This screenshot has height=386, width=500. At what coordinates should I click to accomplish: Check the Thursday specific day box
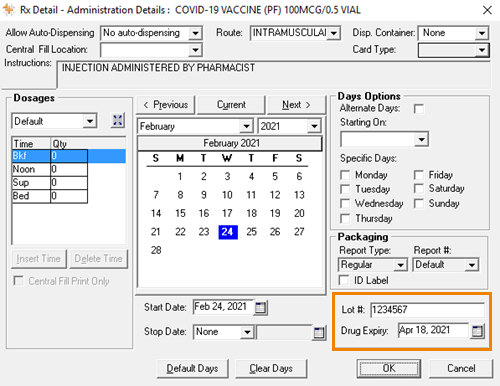click(x=345, y=219)
